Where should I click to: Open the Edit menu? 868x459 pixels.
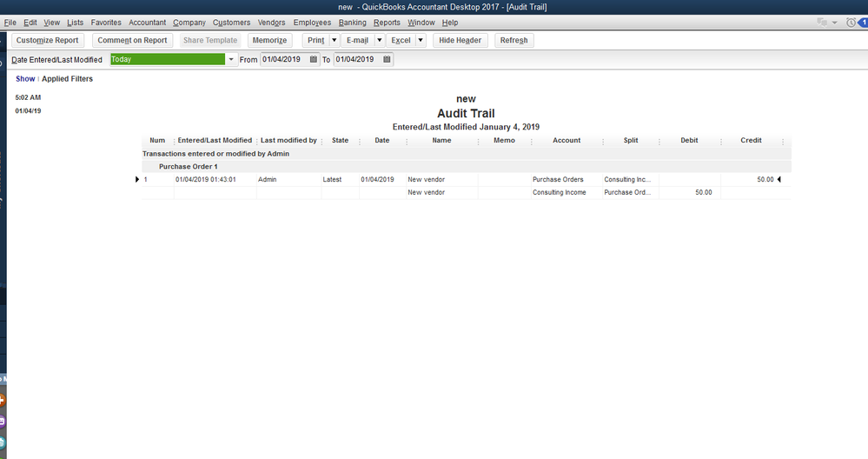tap(30, 23)
